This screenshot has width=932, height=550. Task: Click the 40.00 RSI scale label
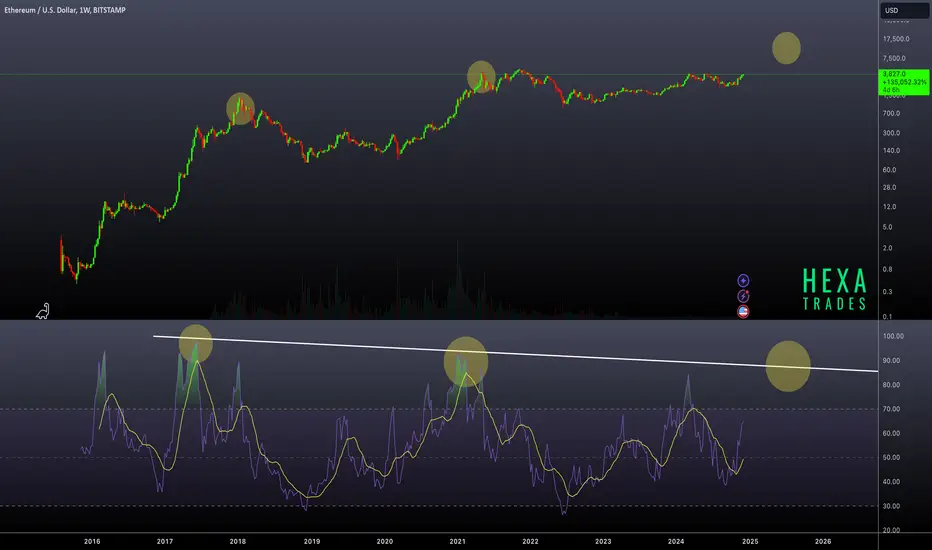point(891,482)
